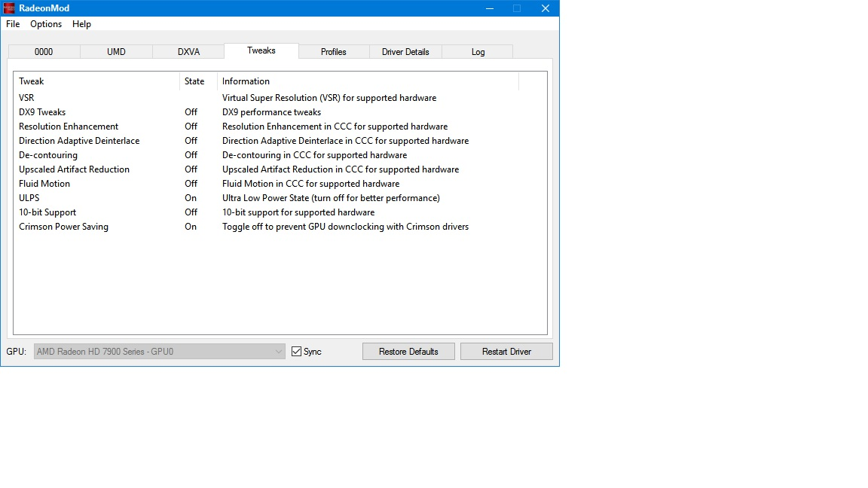The image size is (868, 488).
Task: Click the 'DX9 performance tweaks' description
Action: [272, 111]
